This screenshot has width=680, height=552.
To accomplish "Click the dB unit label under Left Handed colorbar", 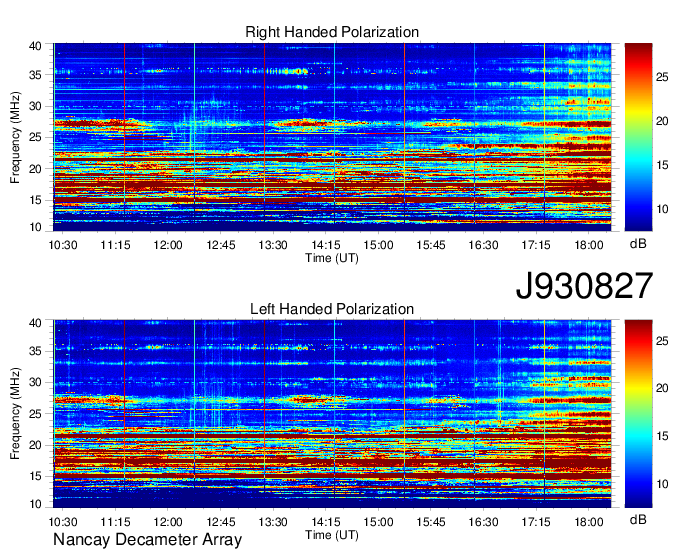I will pyautogui.click(x=638, y=519).
